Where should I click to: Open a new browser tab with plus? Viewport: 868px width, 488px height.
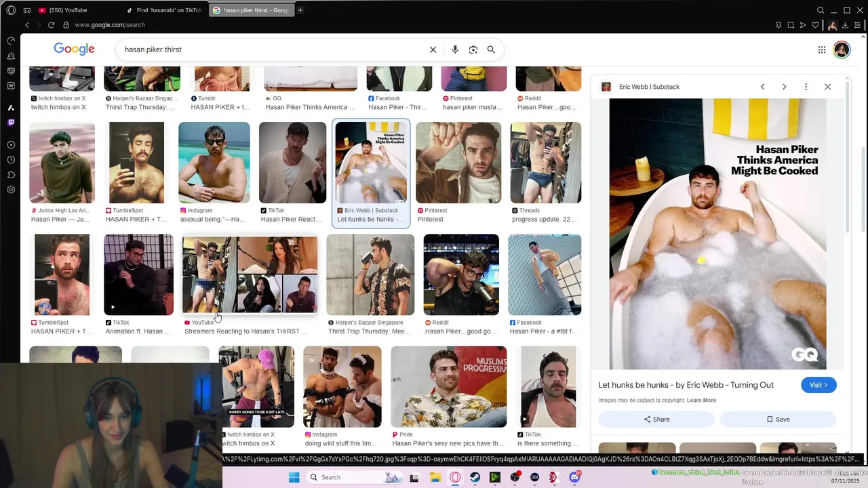[300, 10]
